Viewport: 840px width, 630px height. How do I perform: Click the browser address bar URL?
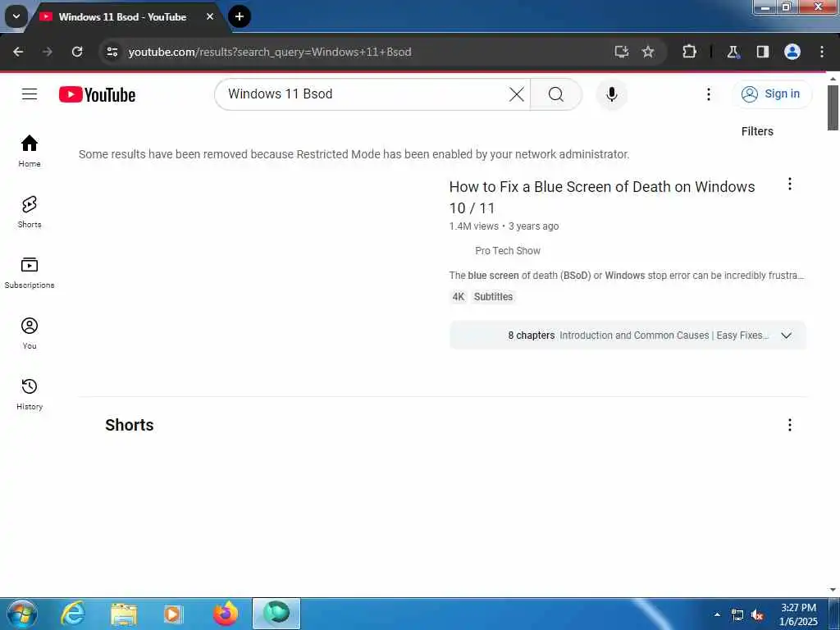[x=269, y=52]
